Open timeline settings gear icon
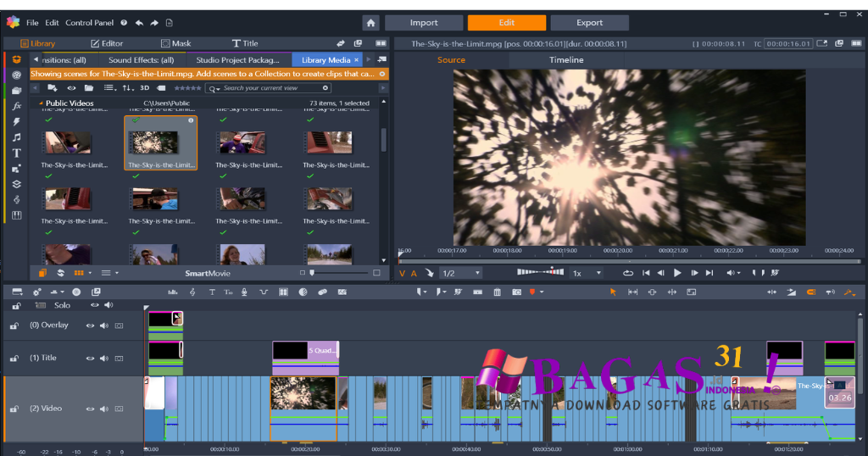The height and width of the screenshot is (456, 868). click(37, 292)
